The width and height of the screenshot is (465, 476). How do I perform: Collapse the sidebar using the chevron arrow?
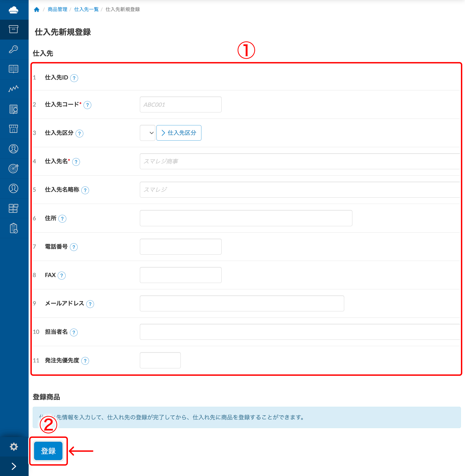coord(14,466)
